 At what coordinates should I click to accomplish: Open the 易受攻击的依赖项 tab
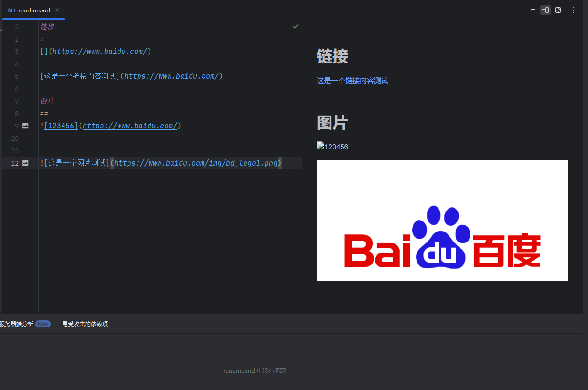click(x=85, y=324)
